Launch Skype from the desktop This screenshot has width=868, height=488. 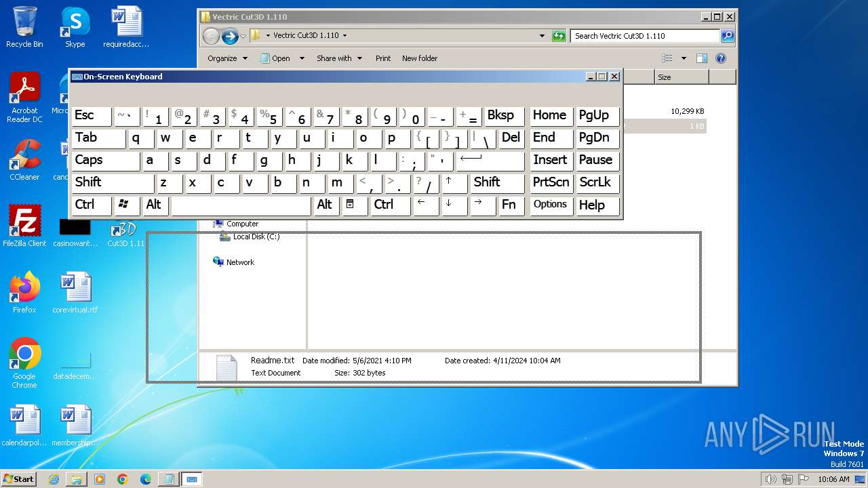click(x=75, y=27)
